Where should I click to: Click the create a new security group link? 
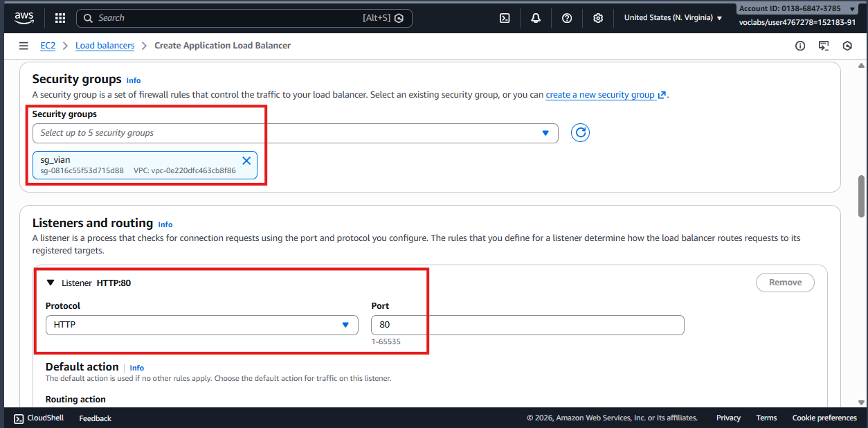click(x=600, y=95)
